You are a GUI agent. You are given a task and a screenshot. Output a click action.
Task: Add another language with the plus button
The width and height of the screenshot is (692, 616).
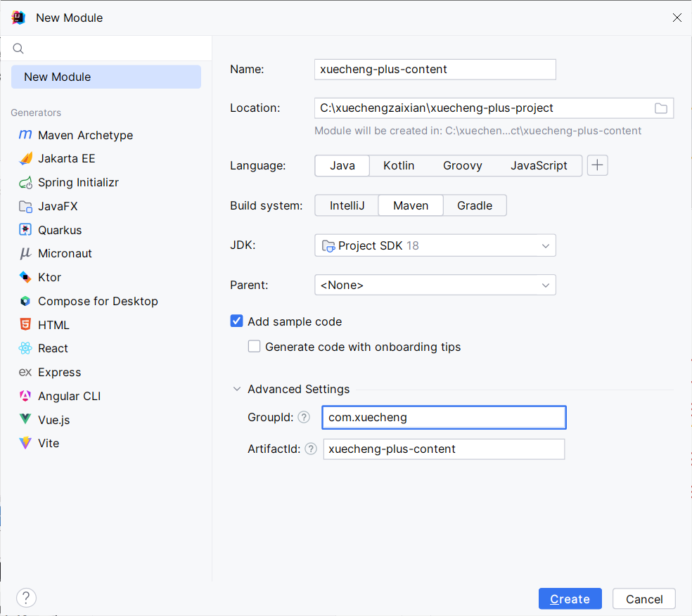(x=598, y=165)
